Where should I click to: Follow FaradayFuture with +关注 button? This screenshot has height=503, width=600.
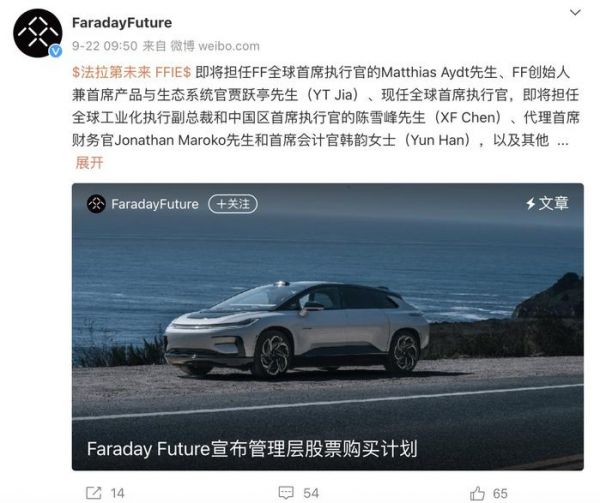[x=233, y=204]
